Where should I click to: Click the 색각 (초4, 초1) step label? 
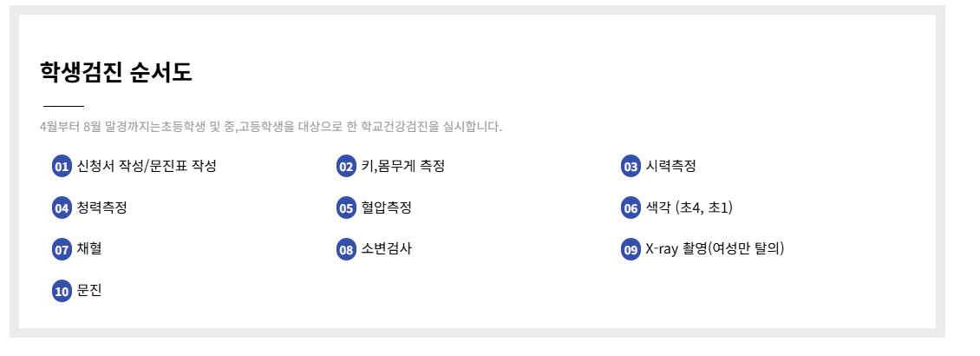click(689, 208)
